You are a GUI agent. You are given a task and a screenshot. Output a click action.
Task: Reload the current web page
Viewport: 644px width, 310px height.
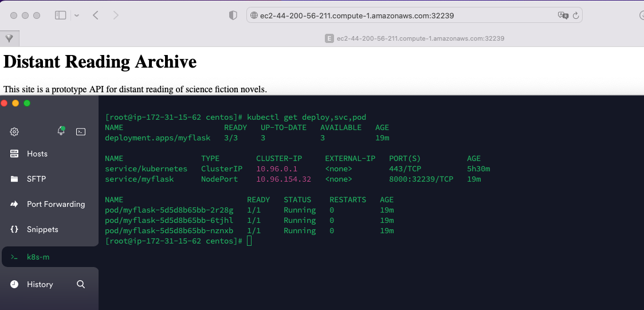click(575, 15)
